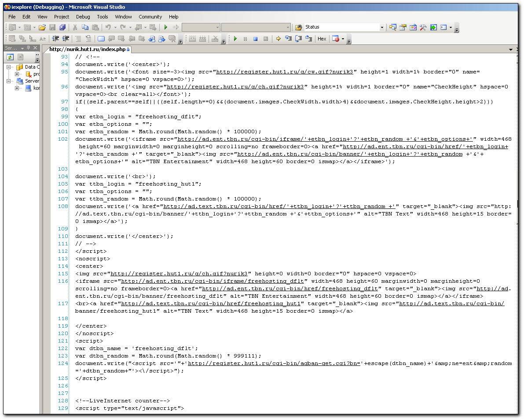524x420 pixels.
Task: Click the Step Out icon
Action: tap(309, 39)
